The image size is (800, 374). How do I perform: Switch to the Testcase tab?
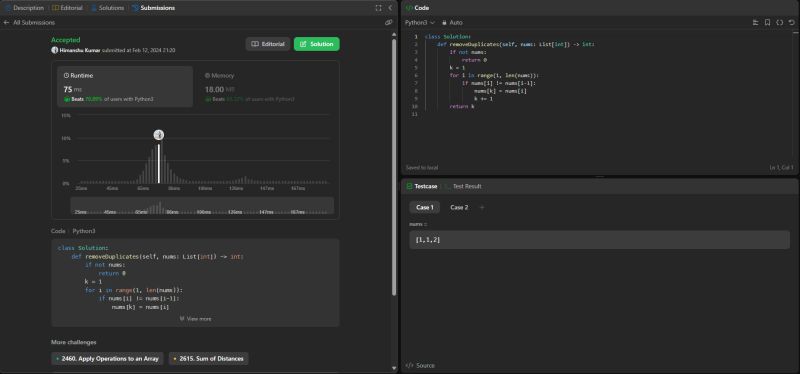click(422, 186)
